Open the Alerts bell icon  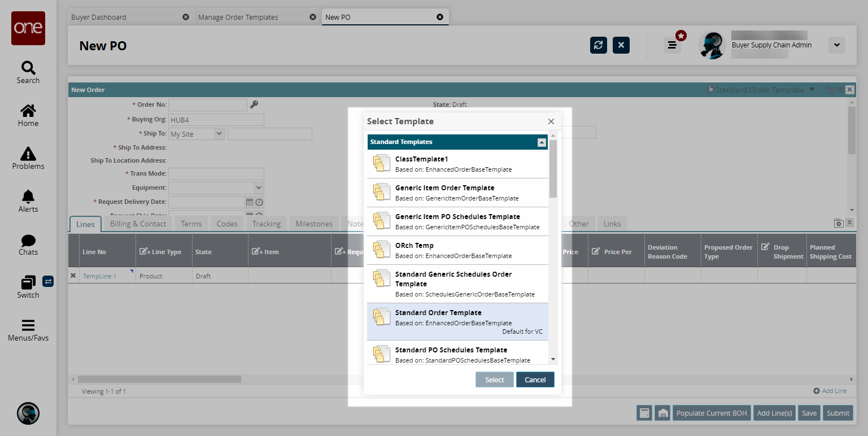(x=28, y=197)
